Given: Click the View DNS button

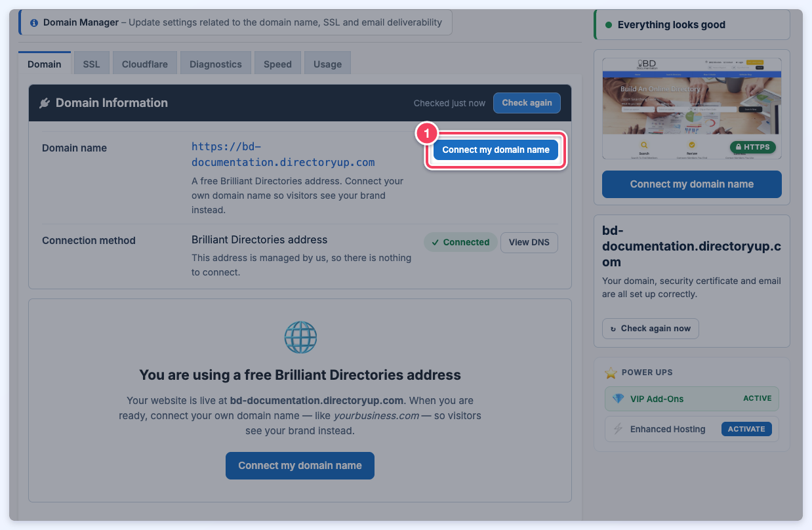Looking at the screenshot, I should pos(529,242).
